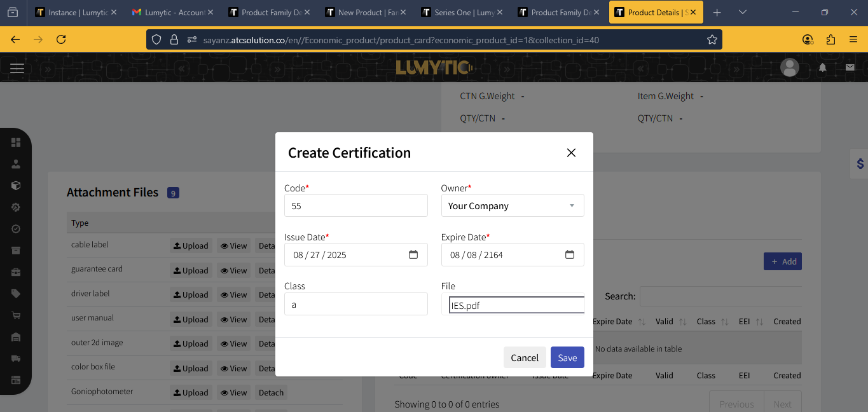Click the shopping cart sidebar icon
Screen dimensions: 868x412
pyautogui.click(x=16, y=315)
